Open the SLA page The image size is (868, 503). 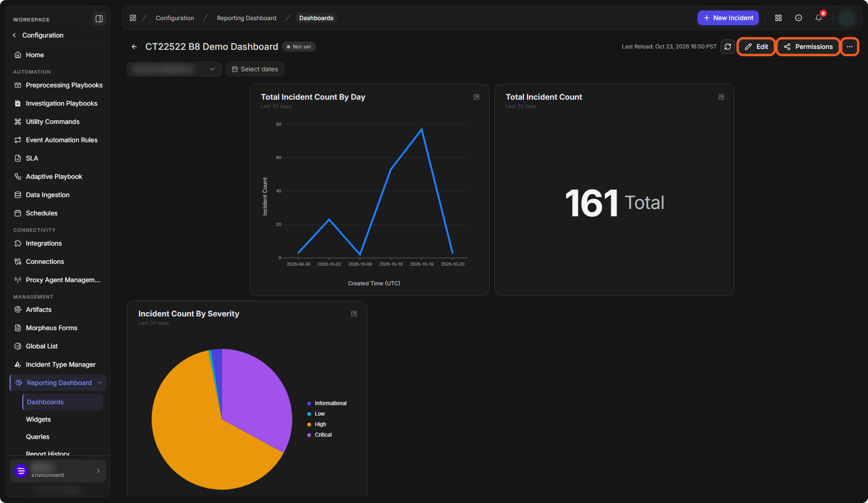pos(58,158)
